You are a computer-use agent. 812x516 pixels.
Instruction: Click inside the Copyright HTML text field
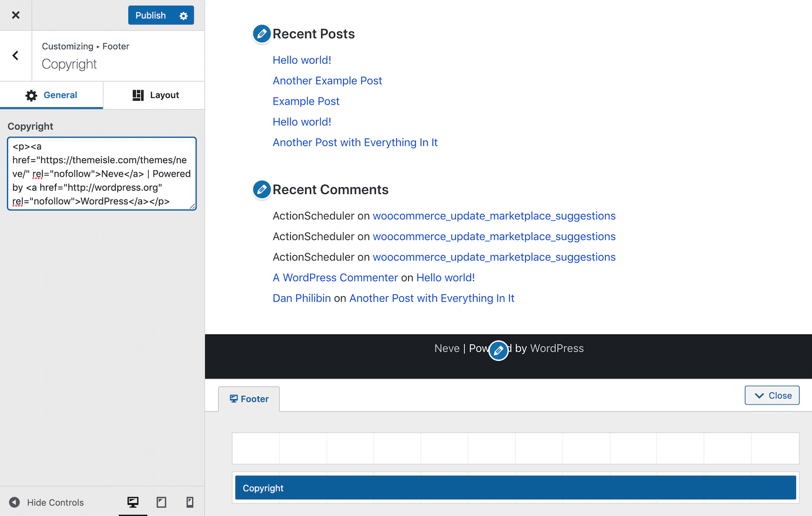click(101, 173)
